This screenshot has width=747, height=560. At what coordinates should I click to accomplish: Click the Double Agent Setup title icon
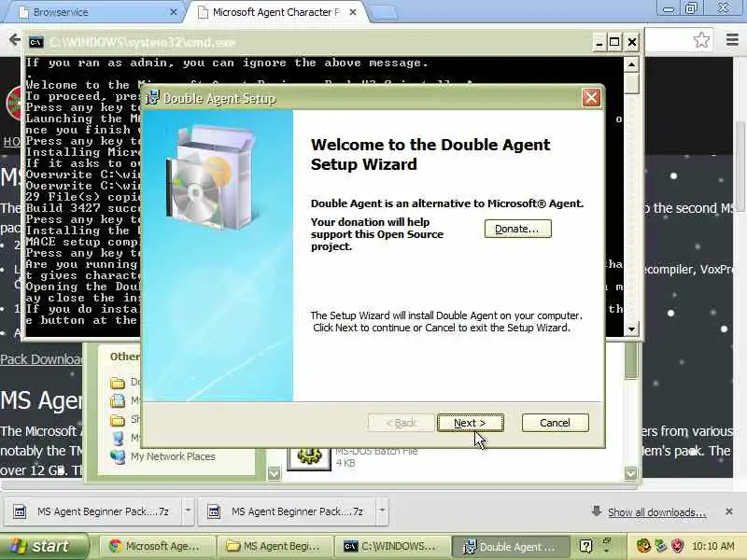(x=152, y=98)
